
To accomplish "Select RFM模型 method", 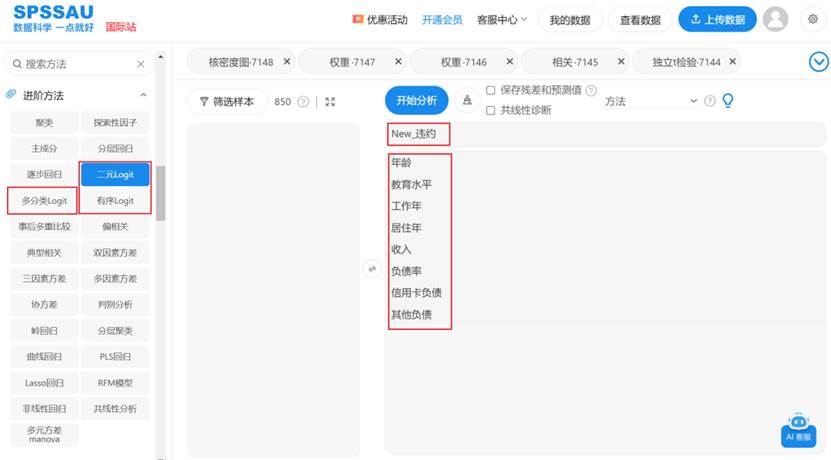I will tap(115, 383).
